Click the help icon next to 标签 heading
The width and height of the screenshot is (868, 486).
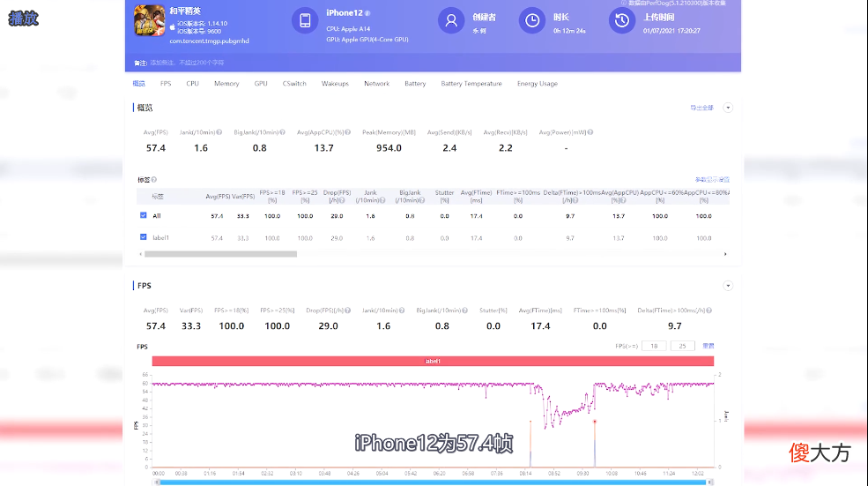(154, 180)
